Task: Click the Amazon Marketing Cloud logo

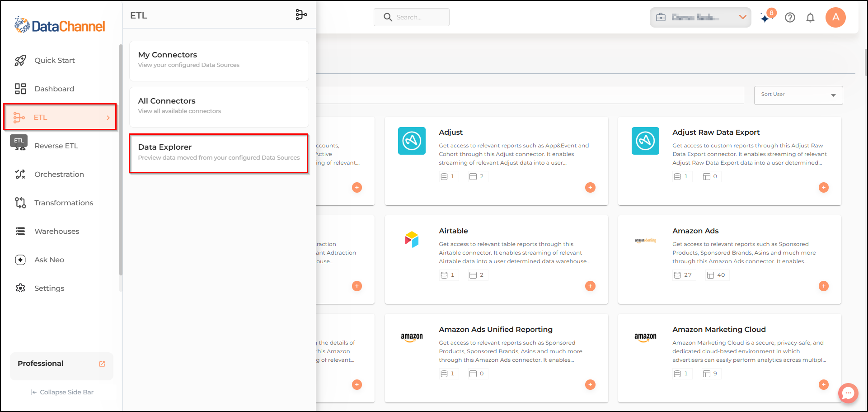Action: click(645, 337)
